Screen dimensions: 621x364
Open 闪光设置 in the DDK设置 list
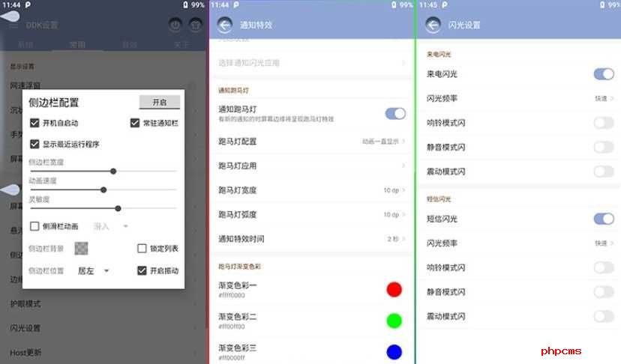click(x=103, y=328)
